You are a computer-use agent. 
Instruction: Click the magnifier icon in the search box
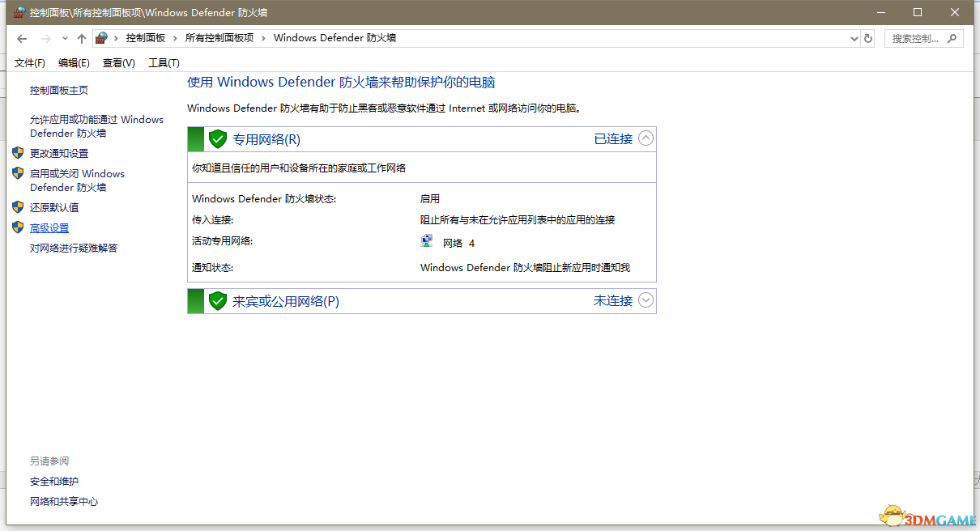pos(952,38)
